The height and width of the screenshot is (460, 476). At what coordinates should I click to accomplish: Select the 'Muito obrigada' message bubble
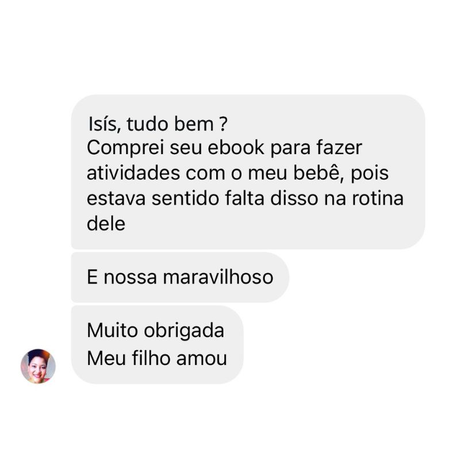click(x=157, y=344)
